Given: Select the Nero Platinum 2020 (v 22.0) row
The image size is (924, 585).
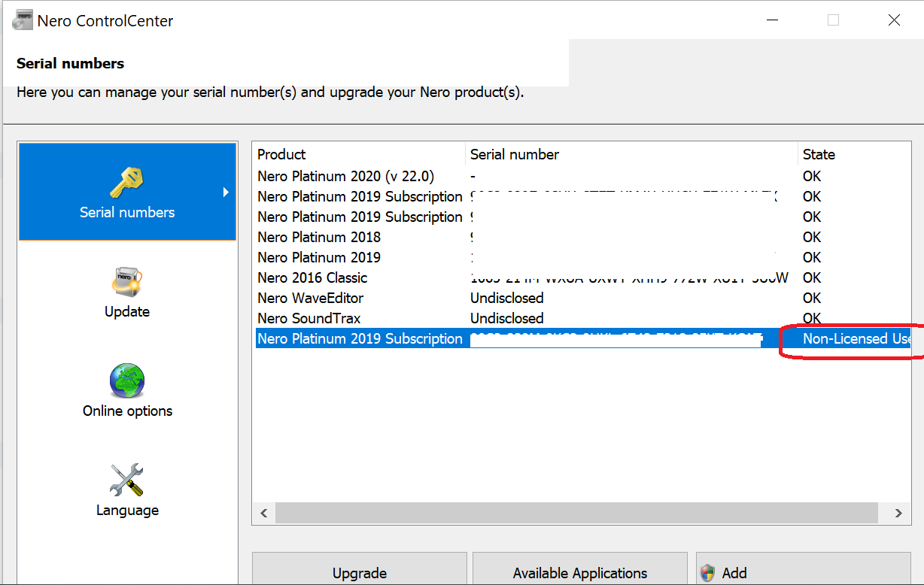Looking at the screenshot, I should click(x=582, y=176).
